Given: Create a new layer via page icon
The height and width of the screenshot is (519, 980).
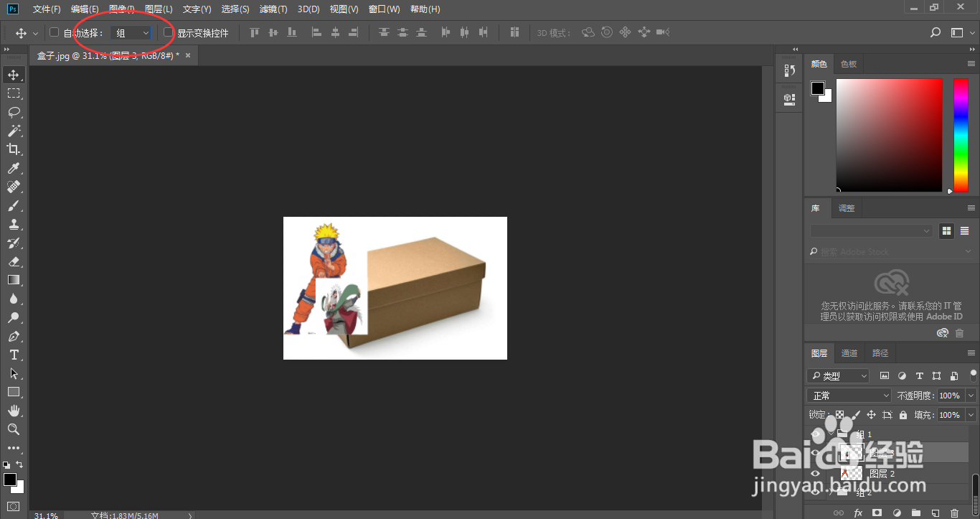Looking at the screenshot, I should (x=935, y=513).
